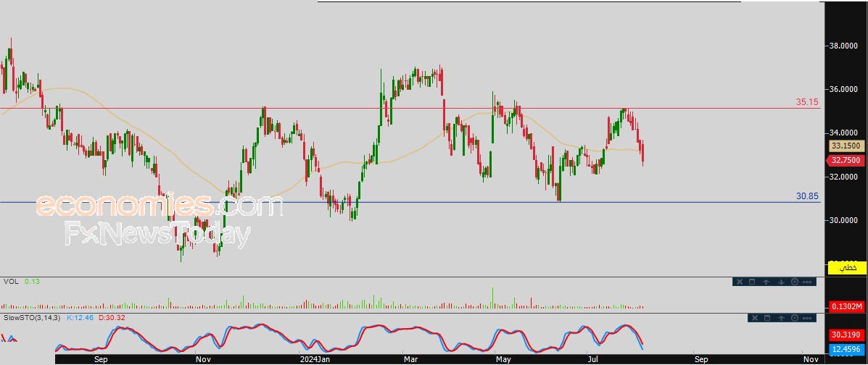This screenshot has width=868, height=365.
Task: Select the 30.85 support line label
Action: pyautogui.click(x=807, y=196)
